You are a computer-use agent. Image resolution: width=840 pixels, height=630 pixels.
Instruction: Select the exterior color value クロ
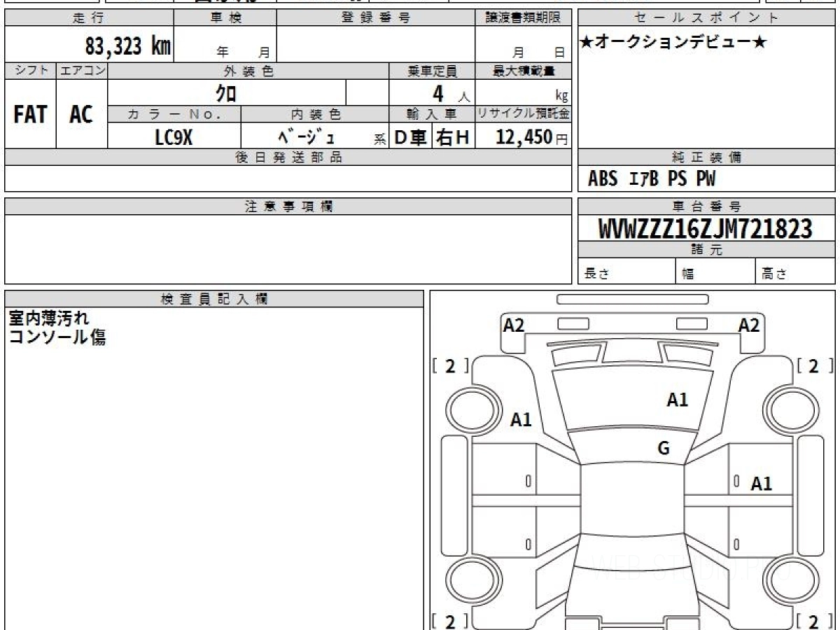225,92
